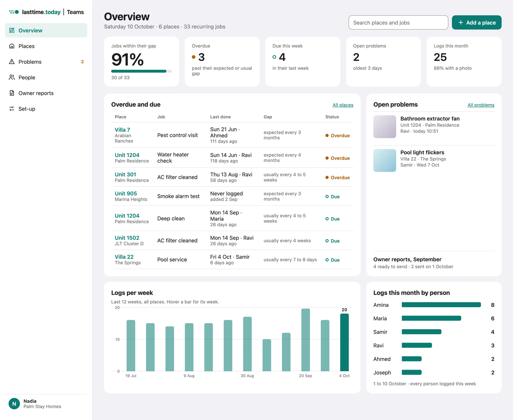513x420 pixels.
Task: Click the plus icon in Add a place
Action: point(461,23)
